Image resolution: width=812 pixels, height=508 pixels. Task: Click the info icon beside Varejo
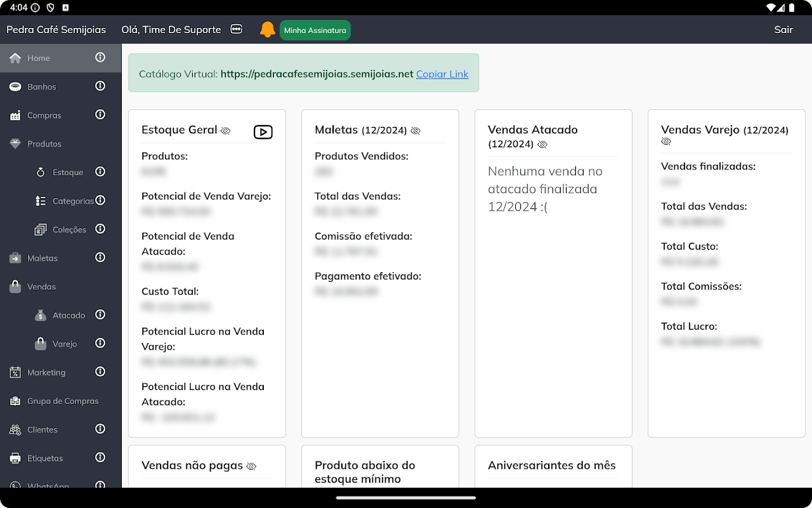coord(100,343)
